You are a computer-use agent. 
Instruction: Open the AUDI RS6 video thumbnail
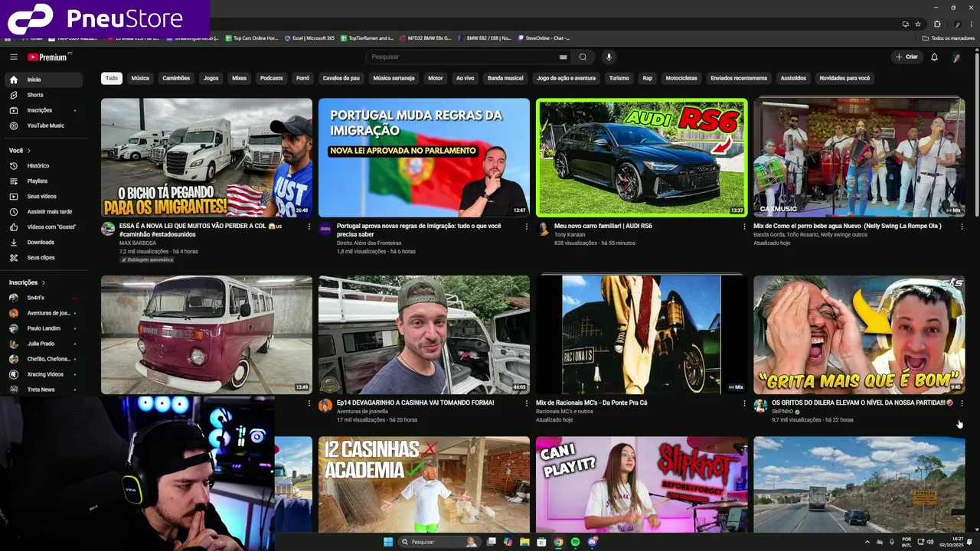click(642, 158)
